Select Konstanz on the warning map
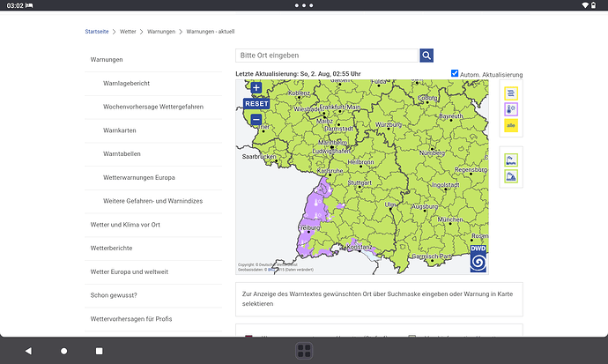This screenshot has width=608, height=364. coord(359,247)
